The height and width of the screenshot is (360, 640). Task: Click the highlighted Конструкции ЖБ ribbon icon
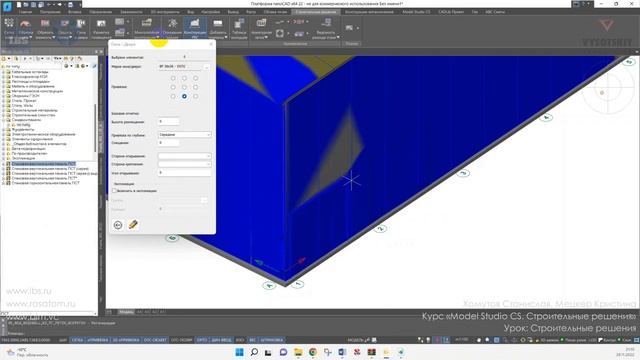(195, 28)
